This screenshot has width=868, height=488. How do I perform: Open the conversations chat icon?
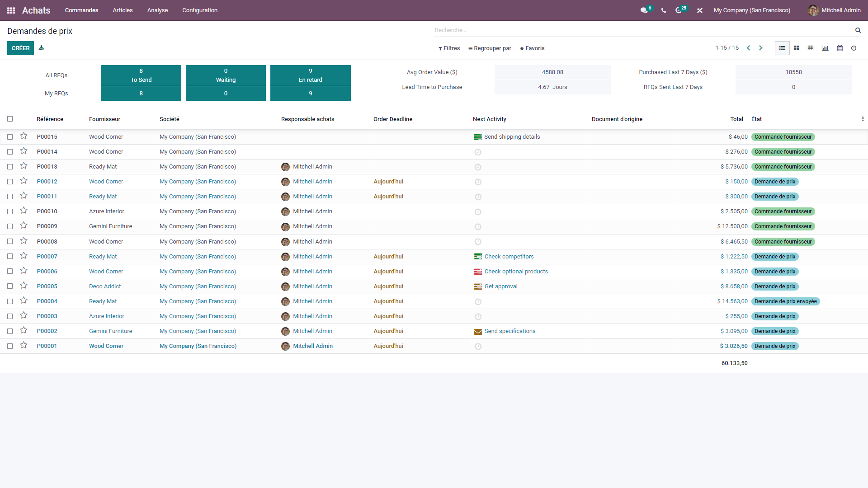point(644,10)
